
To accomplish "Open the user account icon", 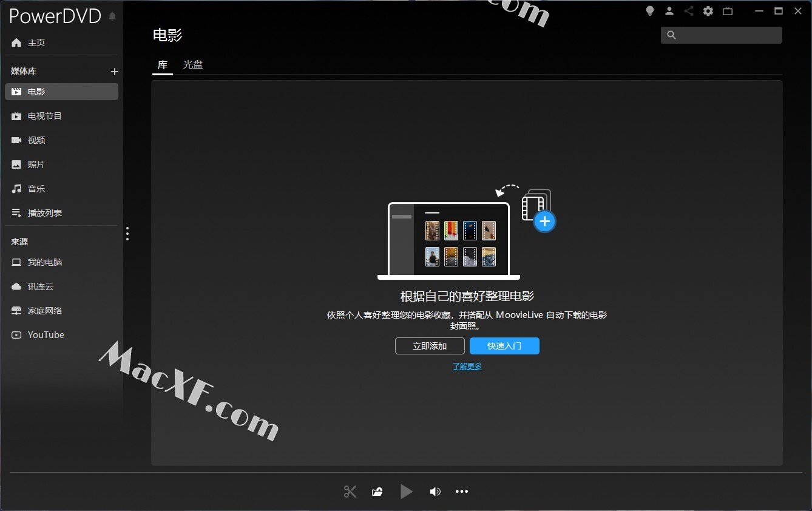I will click(x=669, y=11).
